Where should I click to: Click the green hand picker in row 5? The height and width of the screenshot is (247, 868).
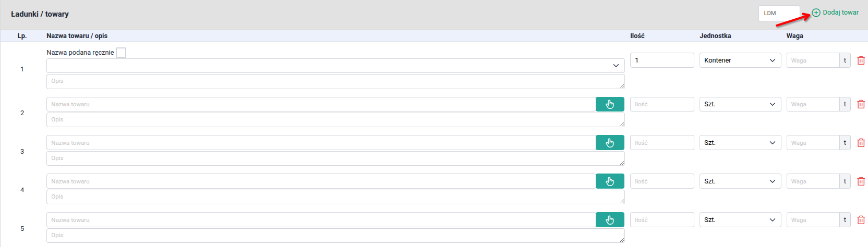tap(610, 220)
